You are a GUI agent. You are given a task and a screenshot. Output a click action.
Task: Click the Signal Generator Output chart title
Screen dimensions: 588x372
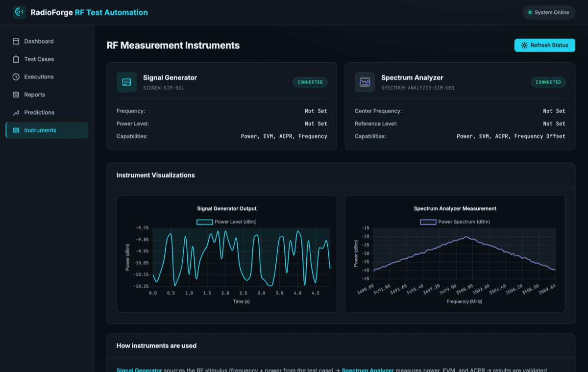click(227, 209)
